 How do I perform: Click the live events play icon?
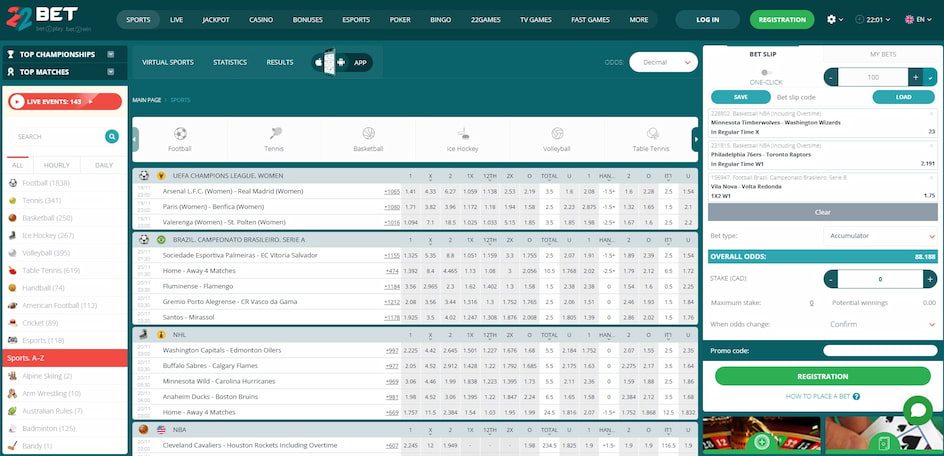pyautogui.click(x=16, y=102)
